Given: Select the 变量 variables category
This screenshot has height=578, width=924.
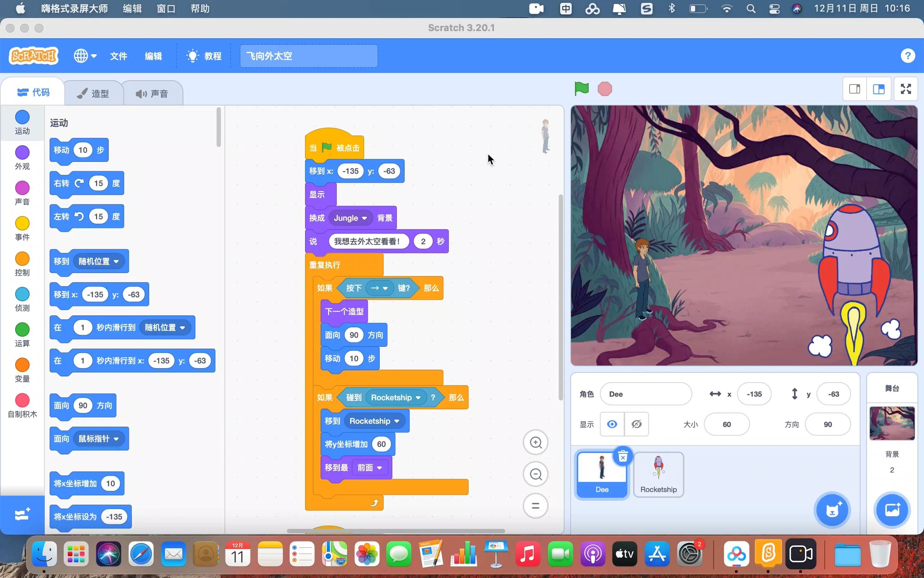Looking at the screenshot, I should [22, 370].
